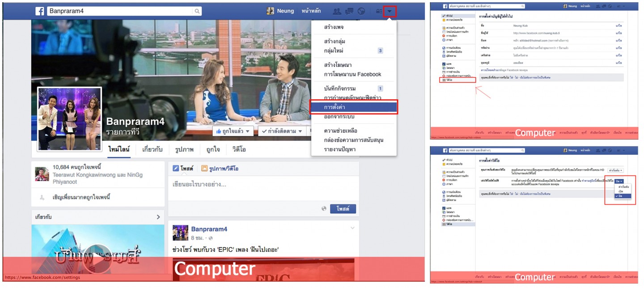This screenshot has height=288, width=644.
Task: Open the Messages icon in top bar
Action: click(349, 10)
